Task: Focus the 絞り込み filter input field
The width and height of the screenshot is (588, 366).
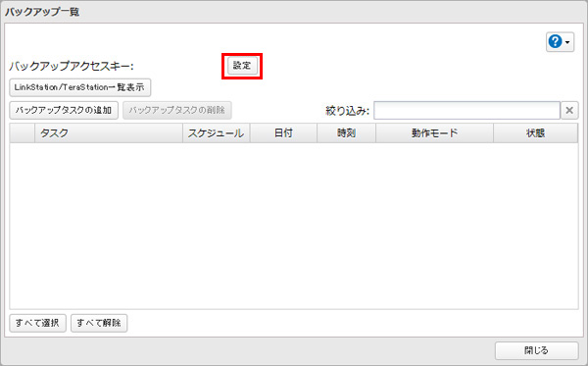Action: (x=466, y=111)
